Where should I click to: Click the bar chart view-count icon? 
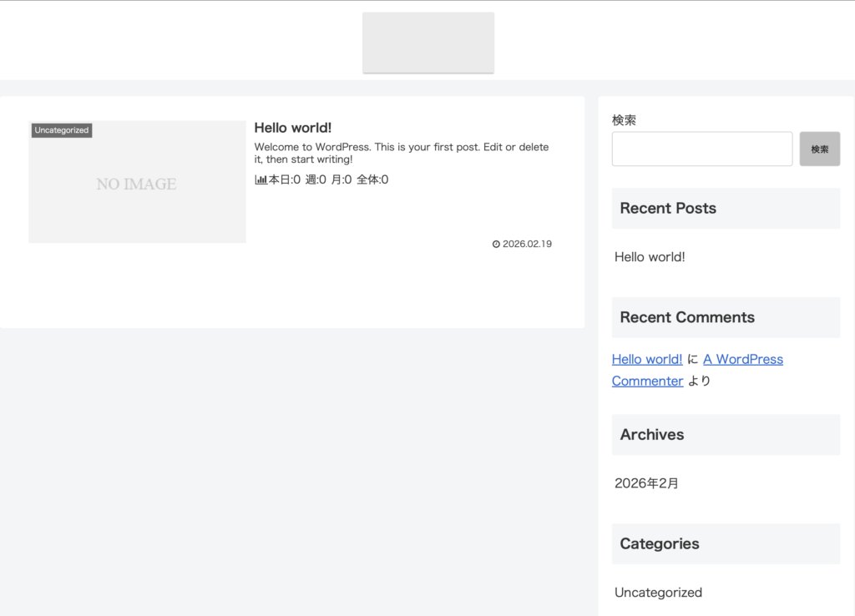tap(261, 179)
